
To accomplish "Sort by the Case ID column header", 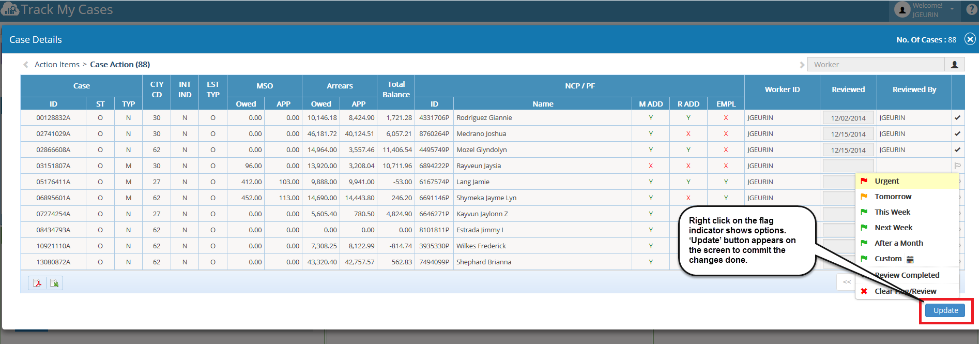I will (x=53, y=104).
